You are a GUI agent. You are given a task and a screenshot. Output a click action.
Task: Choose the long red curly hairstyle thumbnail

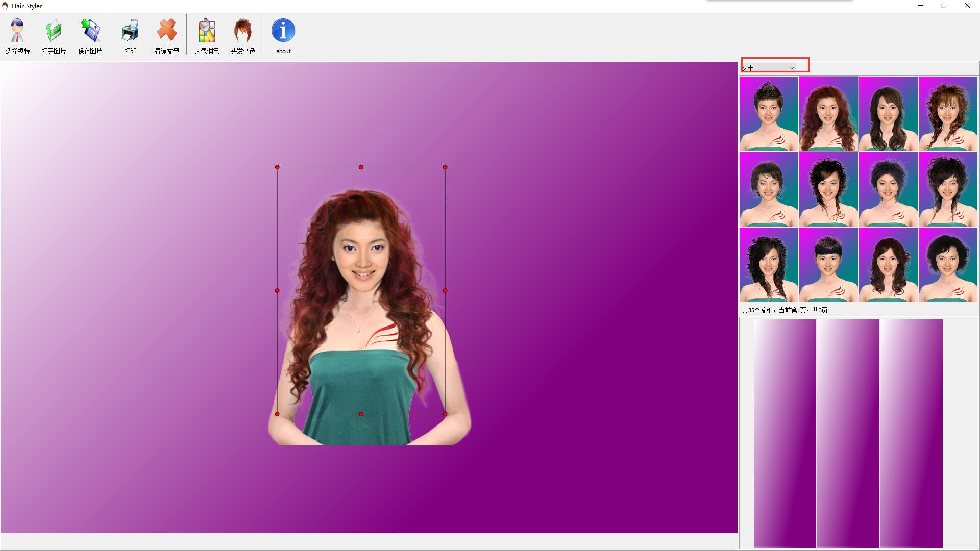(828, 113)
